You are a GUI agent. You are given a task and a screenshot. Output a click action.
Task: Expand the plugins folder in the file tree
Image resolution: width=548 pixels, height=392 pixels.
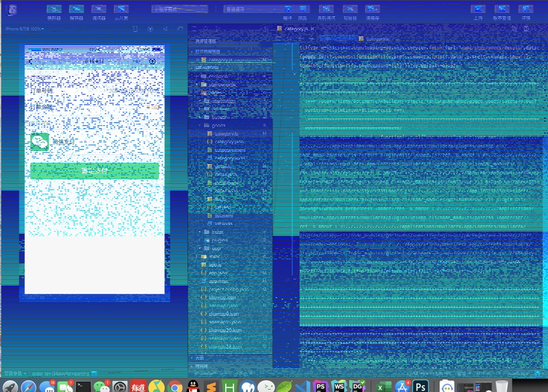point(219,240)
